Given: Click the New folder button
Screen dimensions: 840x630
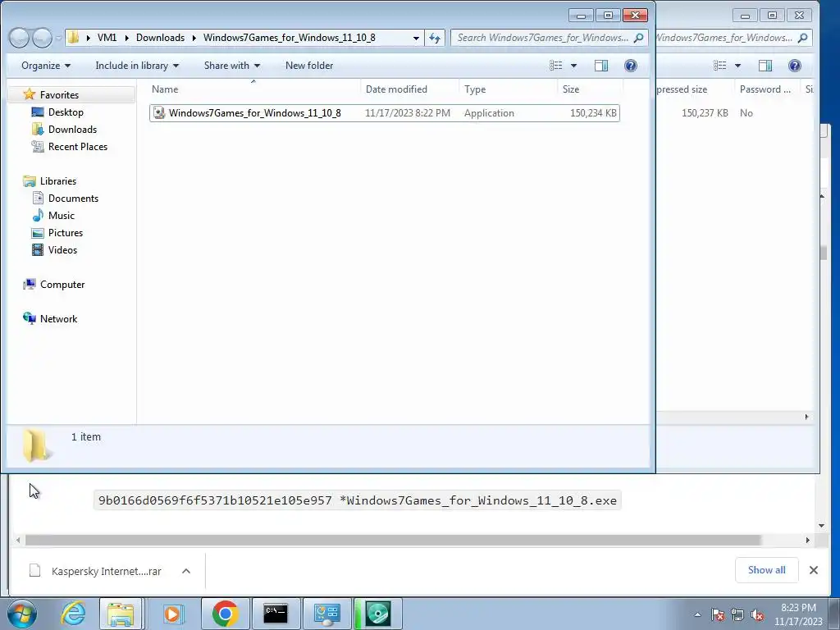Looking at the screenshot, I should pyautogui.click(x=309, y=66).
